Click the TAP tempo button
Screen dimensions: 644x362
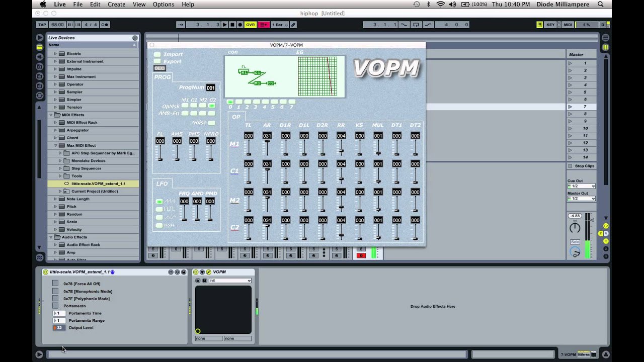[x=42, y=25]
